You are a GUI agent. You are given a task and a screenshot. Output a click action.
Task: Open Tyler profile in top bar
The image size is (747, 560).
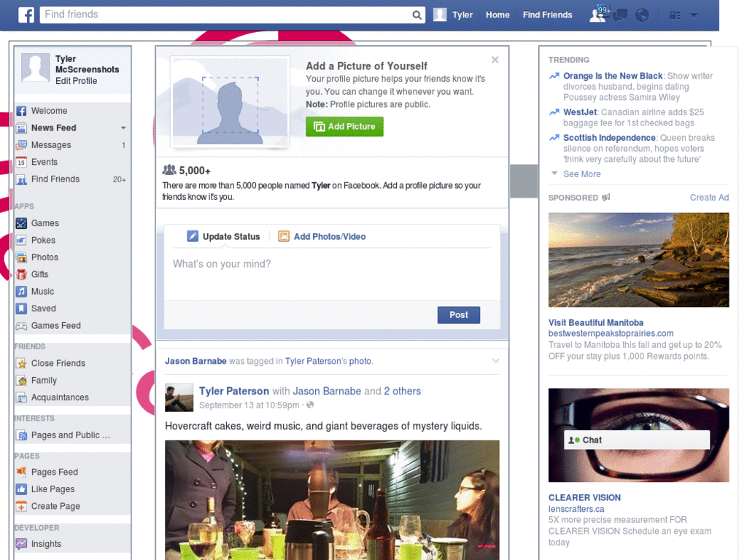[453, 15]
